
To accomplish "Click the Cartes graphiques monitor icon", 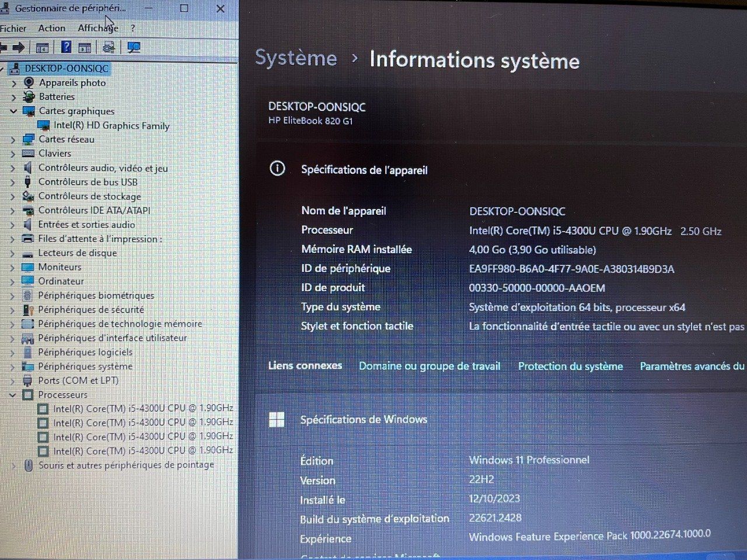I will 29,111.
